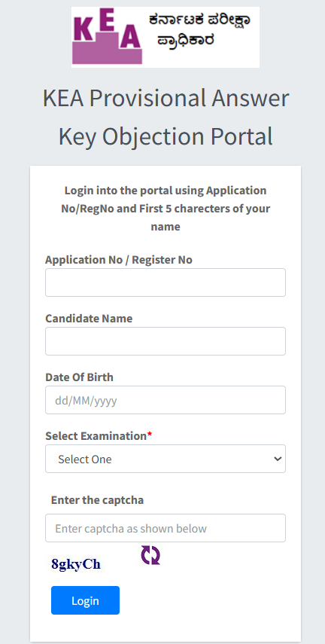Click the 'Candidate Name' label
This screenshot has height=644, width=325.
click(89, 319)
